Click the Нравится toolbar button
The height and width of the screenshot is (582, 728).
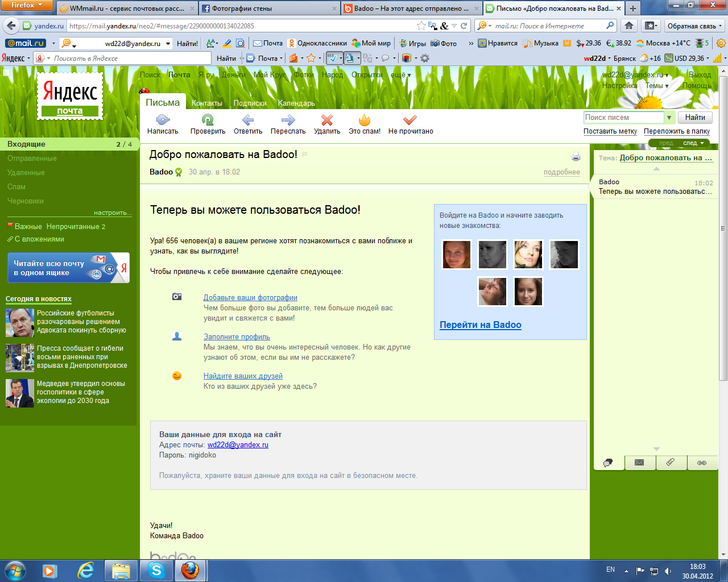[x=498, y=43]
